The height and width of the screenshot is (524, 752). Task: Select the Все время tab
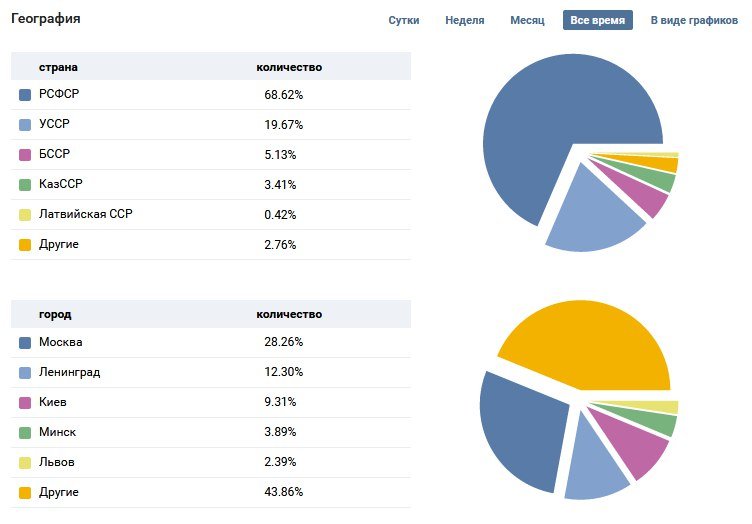598,20
